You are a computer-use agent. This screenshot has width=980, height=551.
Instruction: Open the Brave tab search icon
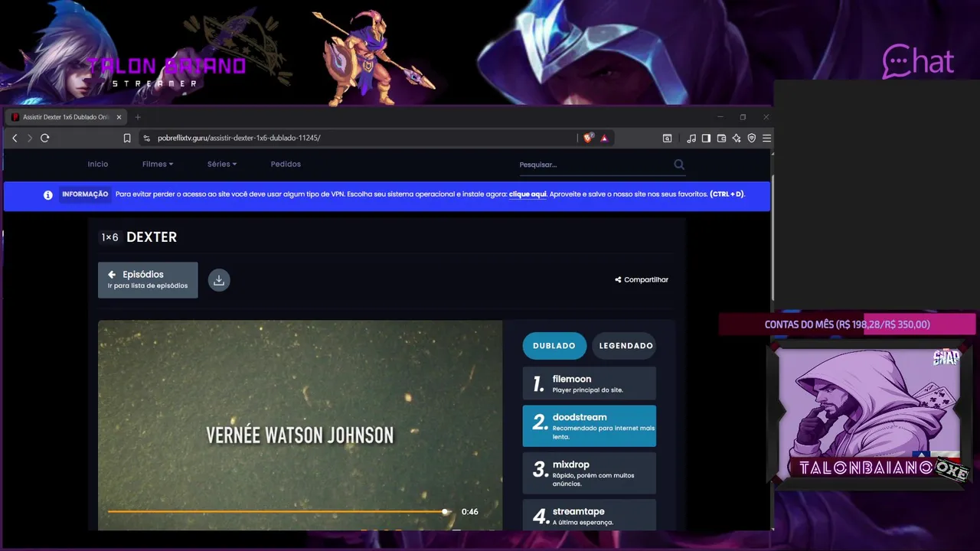point(668,138)
